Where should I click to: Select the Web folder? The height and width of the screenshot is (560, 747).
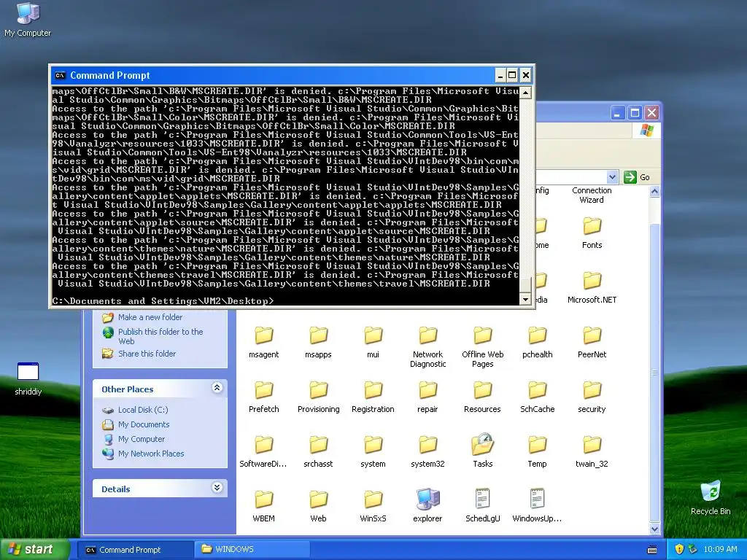coord(318,507)
